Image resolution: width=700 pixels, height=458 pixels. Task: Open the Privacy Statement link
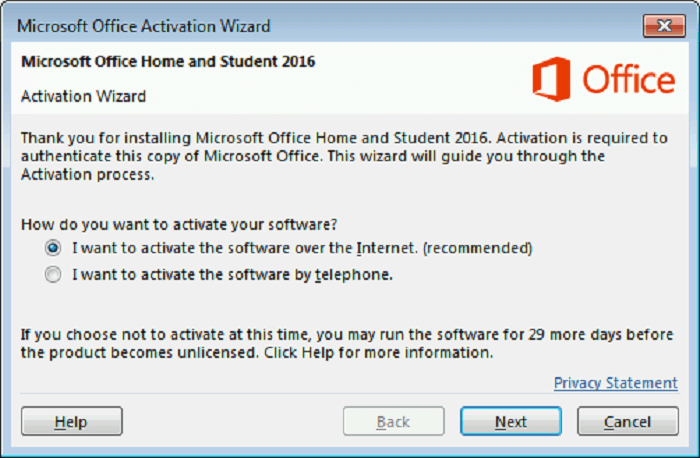(616, 383)
